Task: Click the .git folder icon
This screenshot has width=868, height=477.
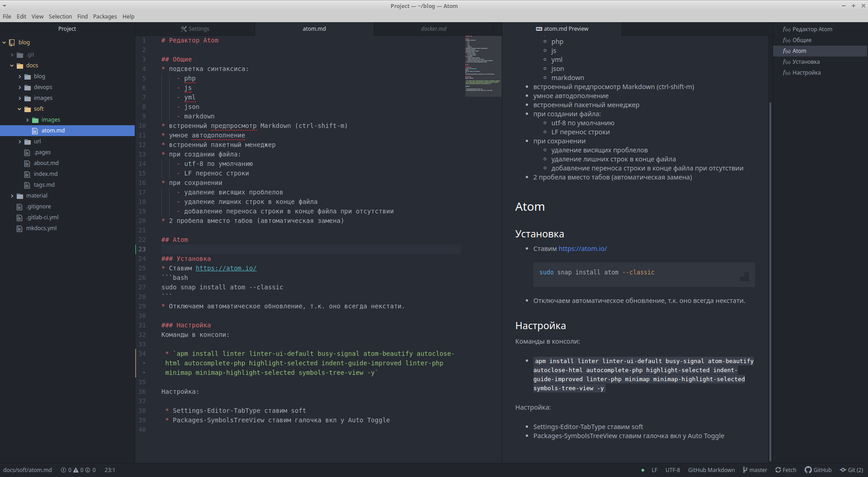Action: 20,55
